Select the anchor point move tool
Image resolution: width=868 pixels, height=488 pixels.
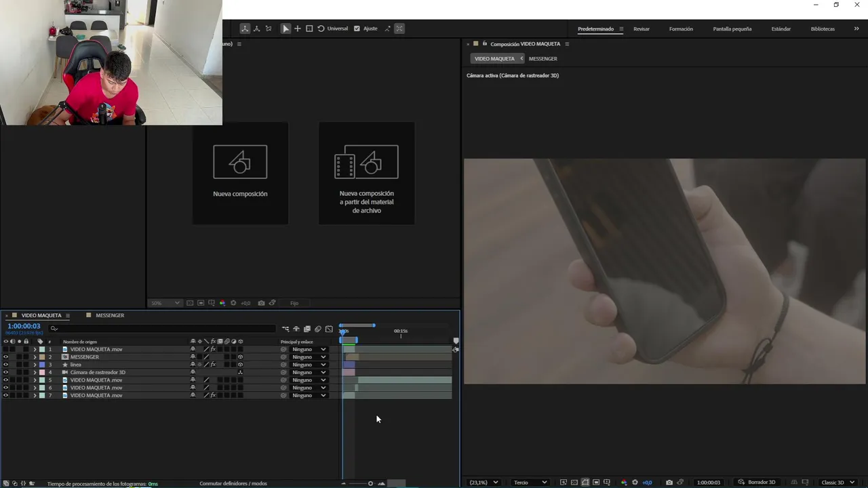point(298,28)
